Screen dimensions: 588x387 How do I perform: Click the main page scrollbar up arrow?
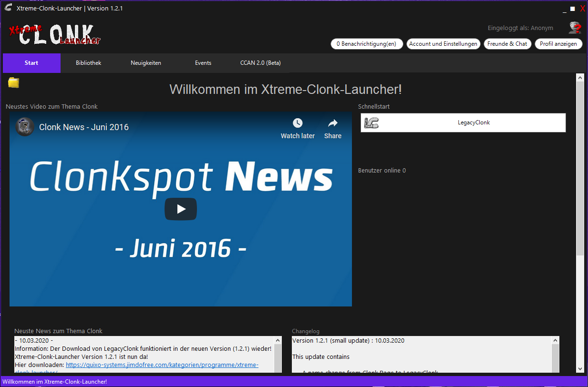(580, 77)
